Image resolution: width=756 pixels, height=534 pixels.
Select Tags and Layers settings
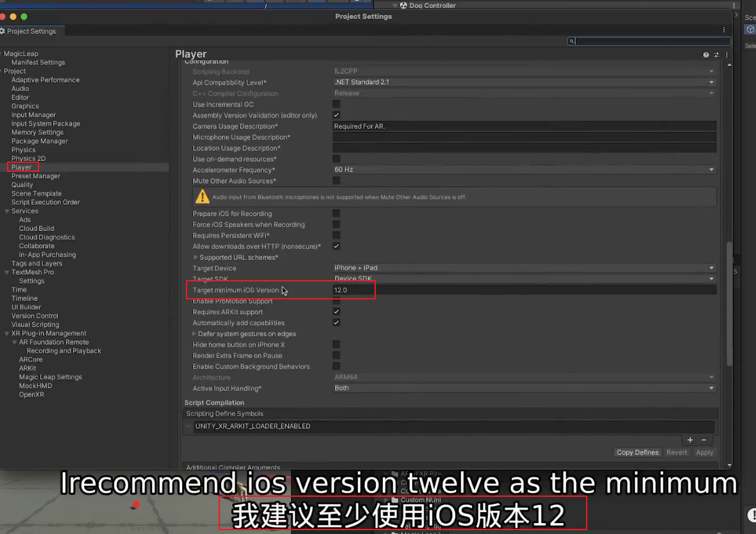pyautogui.click(x=37, y=263)
